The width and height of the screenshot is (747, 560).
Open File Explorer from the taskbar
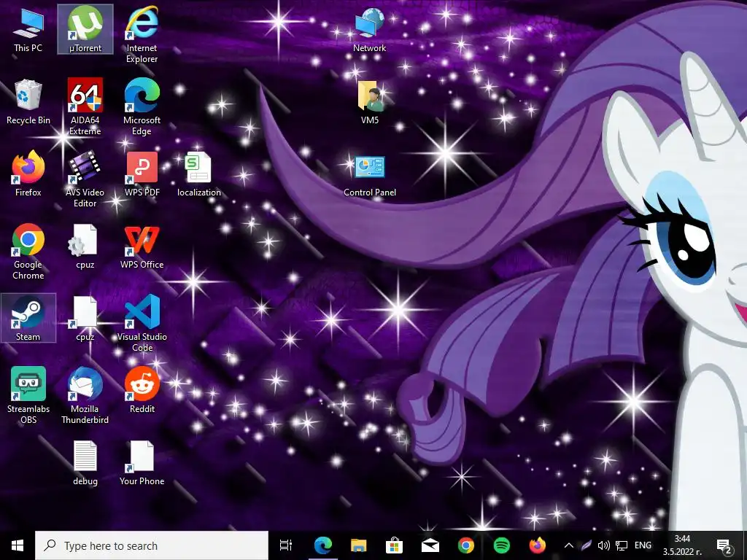pos(358,545)
